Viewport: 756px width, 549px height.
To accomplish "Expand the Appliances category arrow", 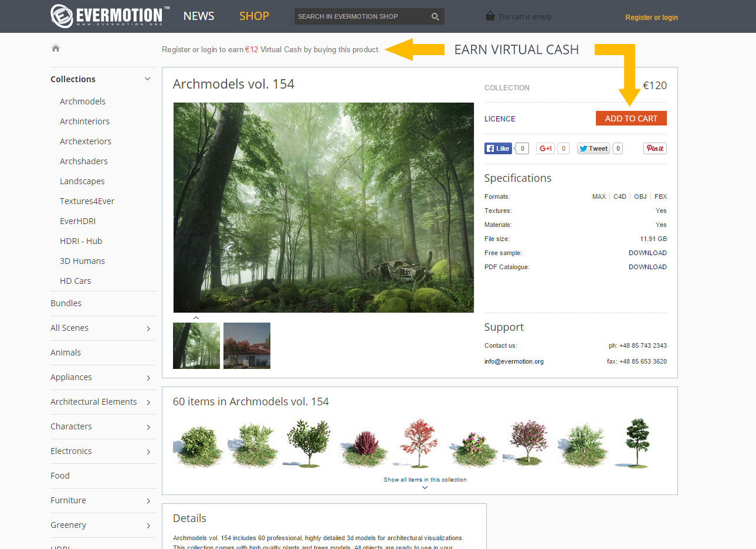I will tap(148, 378).
